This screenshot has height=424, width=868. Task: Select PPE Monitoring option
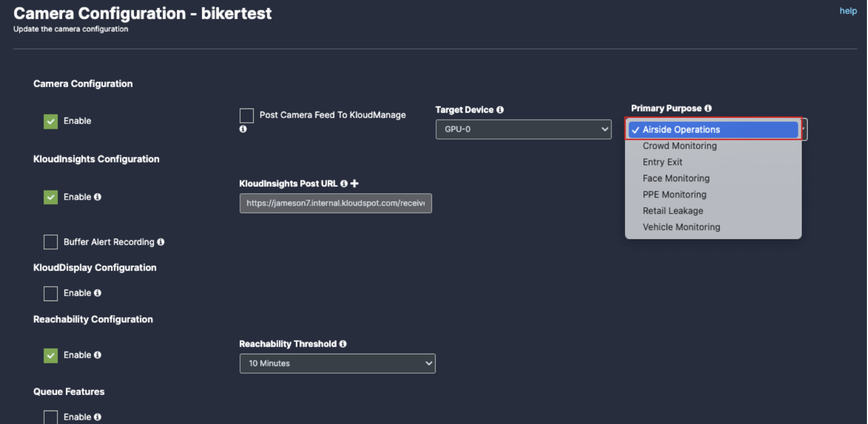pyautogui.click(x=713, y=195)
